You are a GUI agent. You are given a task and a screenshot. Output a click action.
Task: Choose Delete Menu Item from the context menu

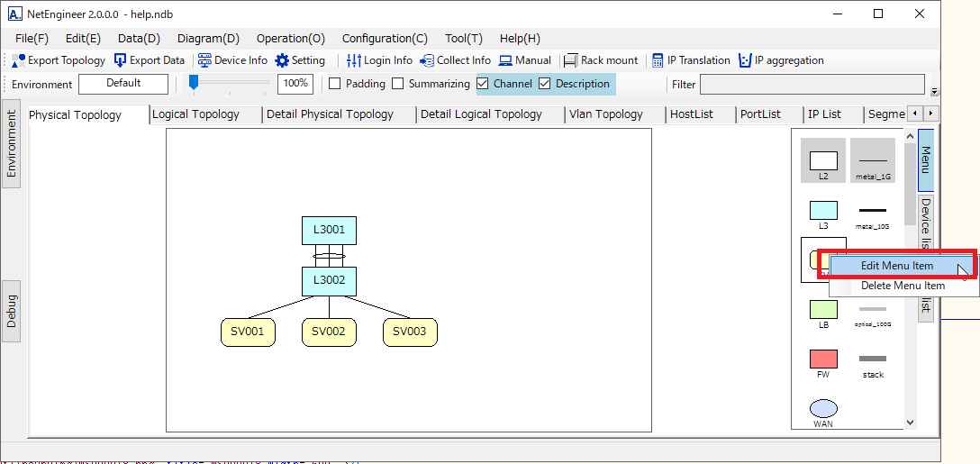(x=903, y=286)
